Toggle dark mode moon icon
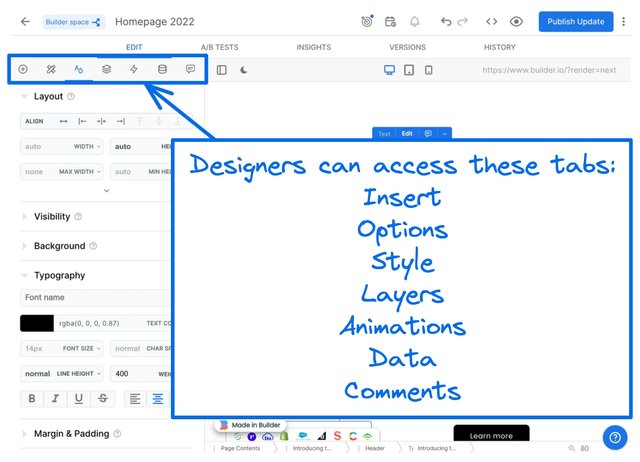Viewport: 640px width, 462px height. click(x=244, y=70)
